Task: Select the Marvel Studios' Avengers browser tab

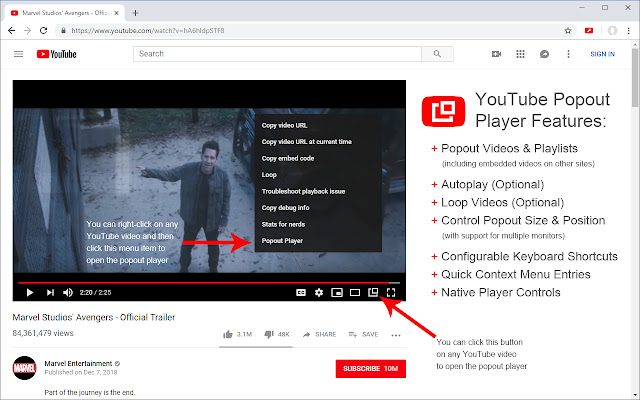Action: coord(65,13)
